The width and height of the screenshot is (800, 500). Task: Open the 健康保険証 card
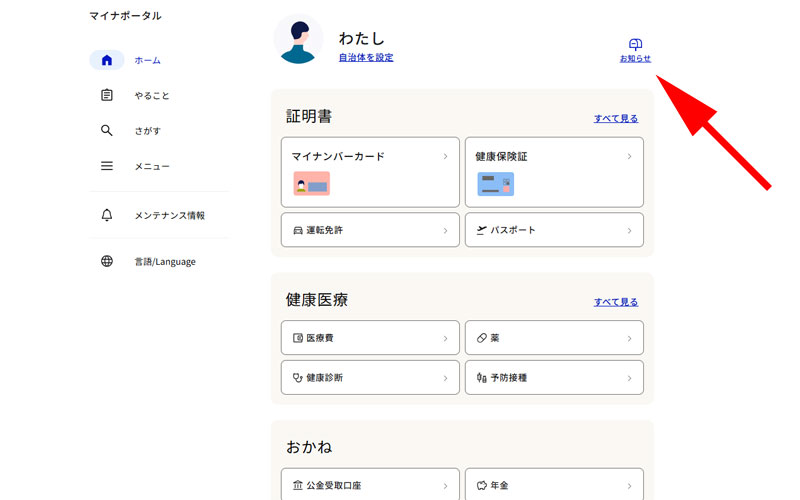[x=554, y=172]
